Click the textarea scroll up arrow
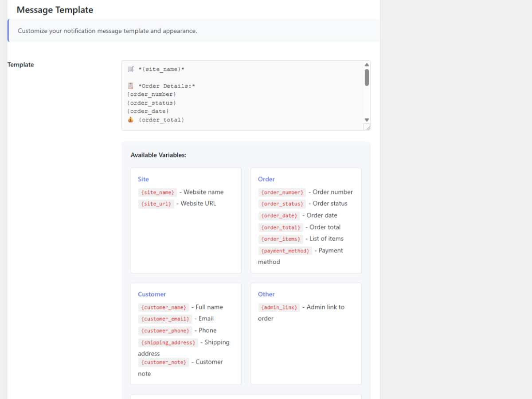This screenshot has width=532, height=399. click(x=367, y=65)
